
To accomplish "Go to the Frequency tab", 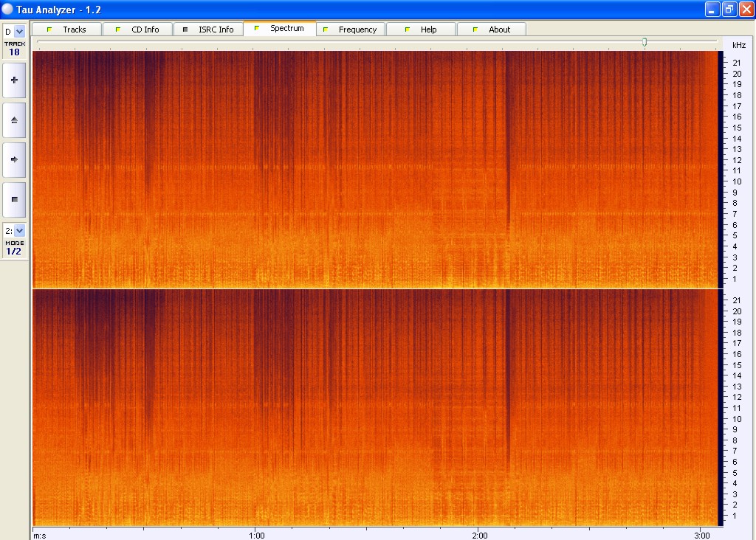I will (x=350, y=30).
